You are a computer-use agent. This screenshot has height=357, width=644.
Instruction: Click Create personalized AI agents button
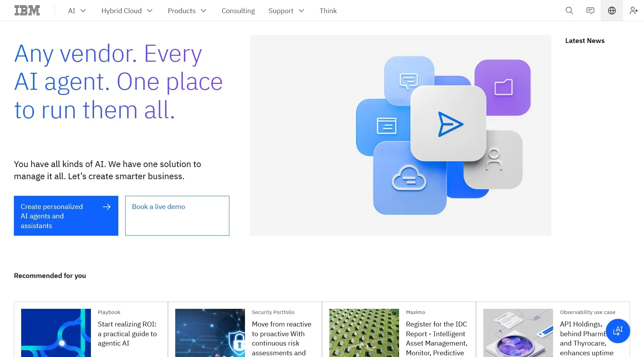coord(66,216)
